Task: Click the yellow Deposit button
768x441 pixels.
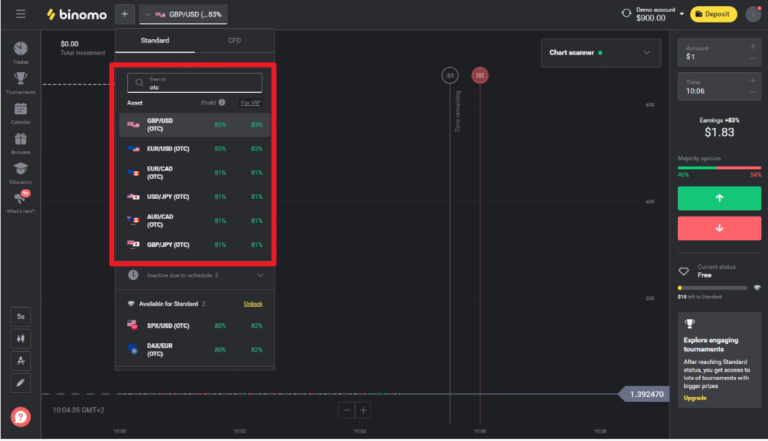Action: [713, 14]
